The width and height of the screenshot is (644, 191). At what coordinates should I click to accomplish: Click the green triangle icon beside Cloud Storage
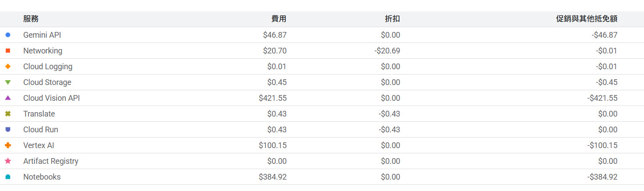[8, 82]
